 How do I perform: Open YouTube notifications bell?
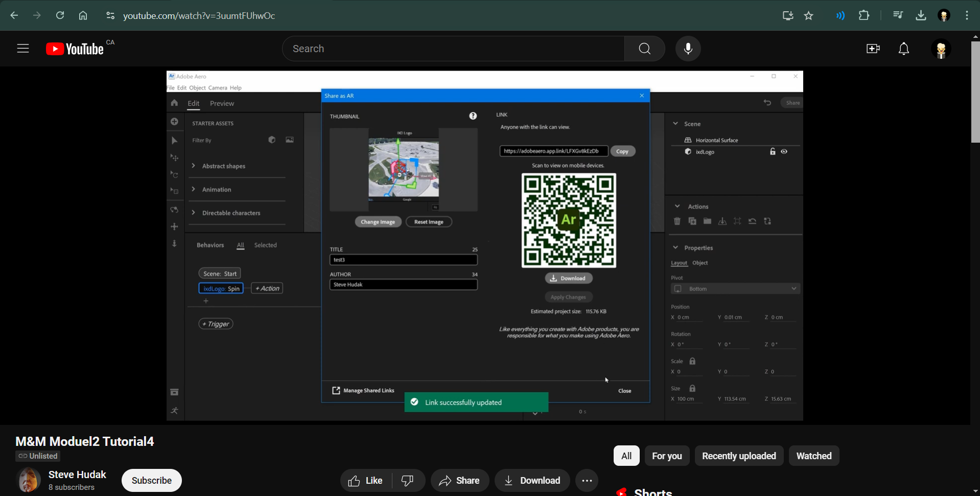point(903,49)
